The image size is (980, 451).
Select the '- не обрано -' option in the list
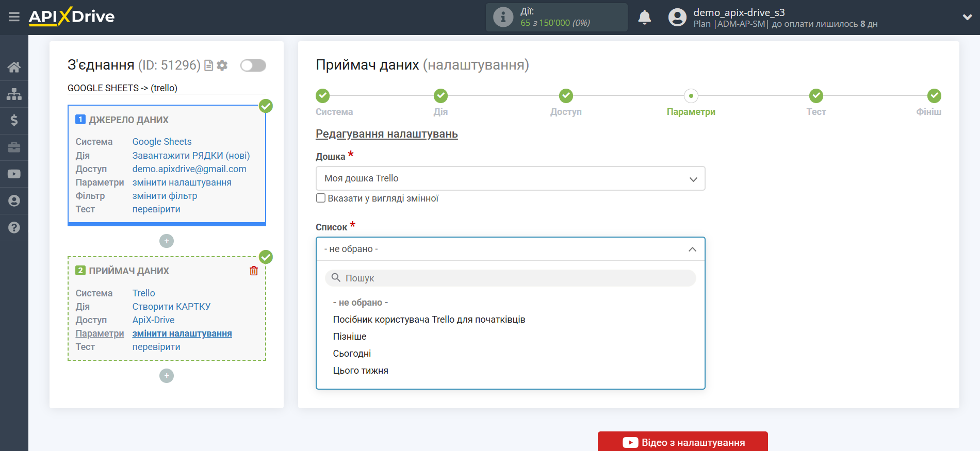tap(360, 303)
